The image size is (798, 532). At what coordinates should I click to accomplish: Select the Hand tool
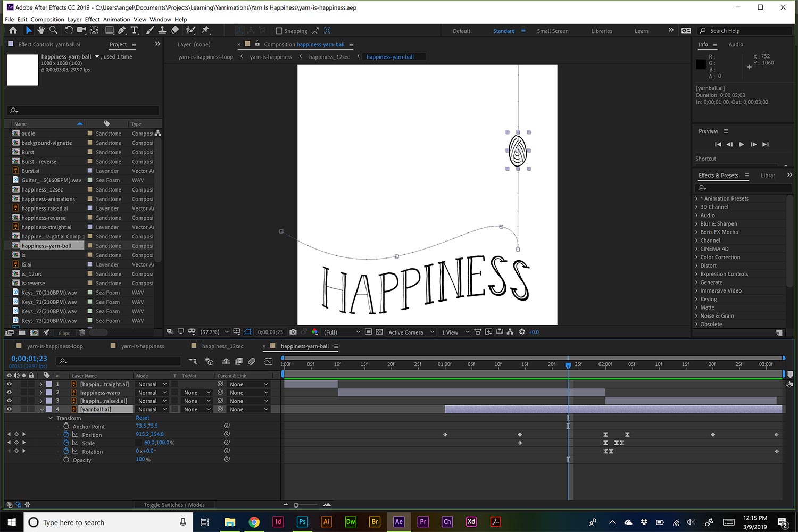(x=41, y=30)
